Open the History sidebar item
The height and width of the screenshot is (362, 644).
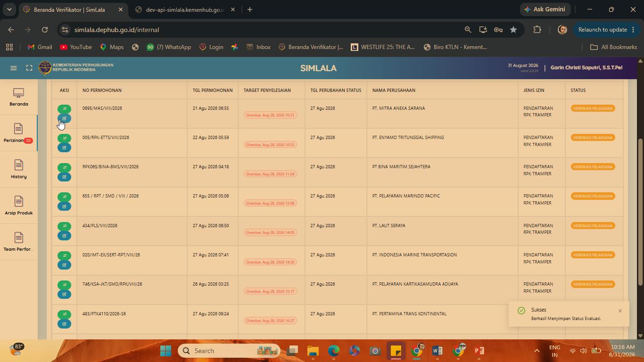(x=19, y=170)
